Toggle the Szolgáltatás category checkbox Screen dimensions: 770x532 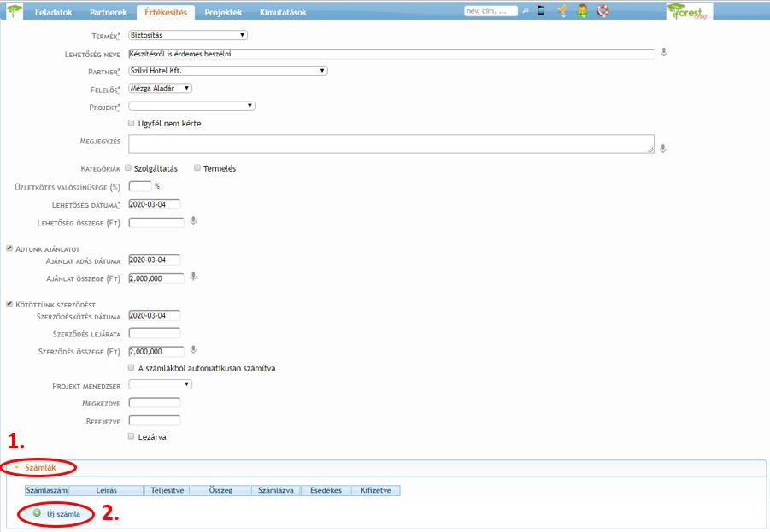[128, 168]
